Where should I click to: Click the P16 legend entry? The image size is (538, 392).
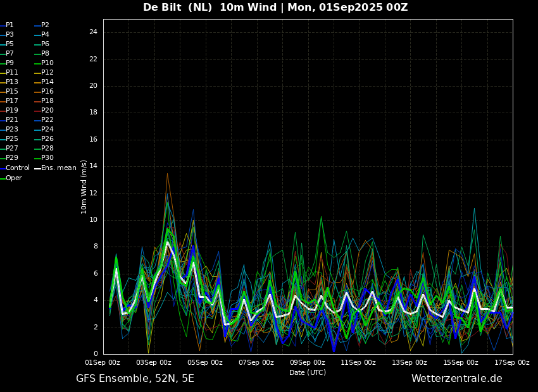(47, 92)
